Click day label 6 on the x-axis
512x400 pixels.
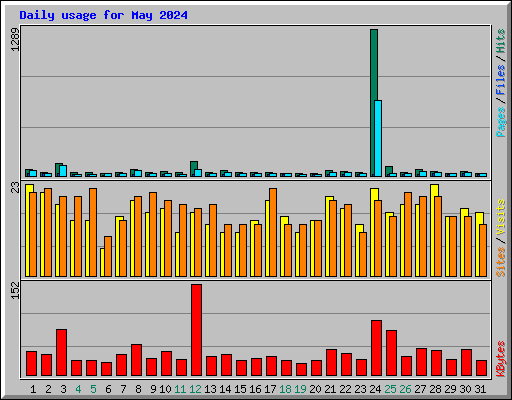(x=108, y=389)
